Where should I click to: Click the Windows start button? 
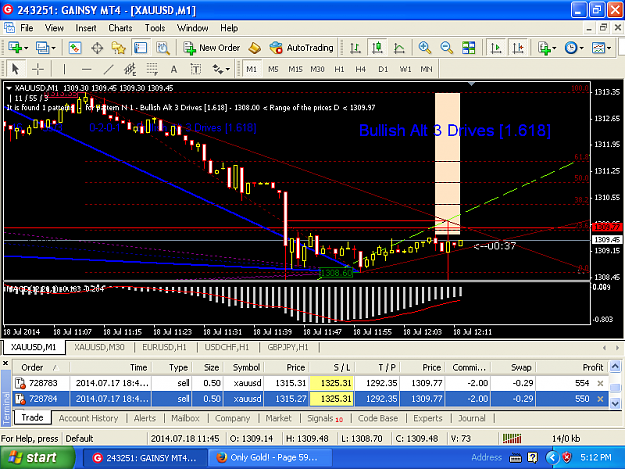[37, 457]
